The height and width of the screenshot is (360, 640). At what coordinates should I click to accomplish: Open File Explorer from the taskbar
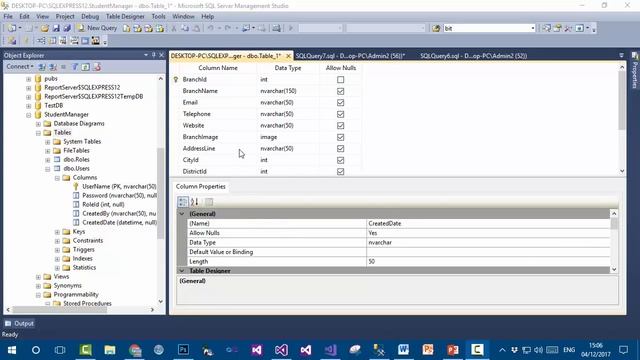pos(110,350)
